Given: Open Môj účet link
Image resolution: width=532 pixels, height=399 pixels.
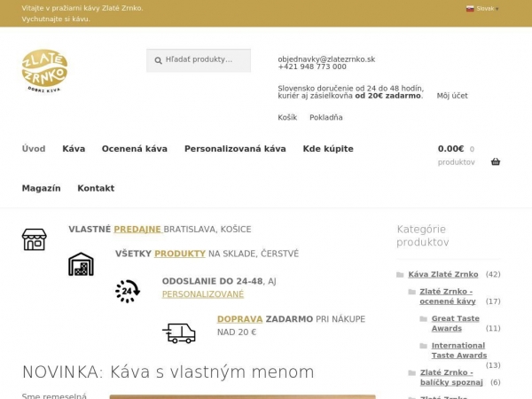Looking at the screenshot, I should [452, 96].
